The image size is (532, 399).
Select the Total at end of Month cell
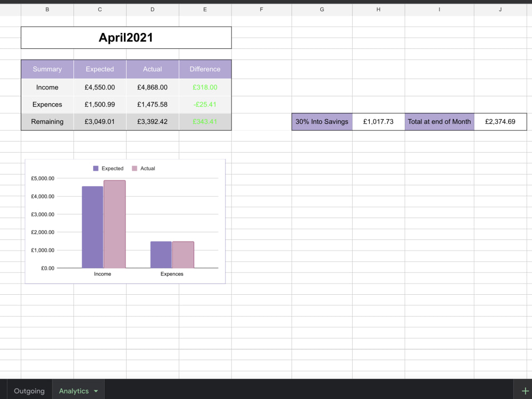click(439, 121)
